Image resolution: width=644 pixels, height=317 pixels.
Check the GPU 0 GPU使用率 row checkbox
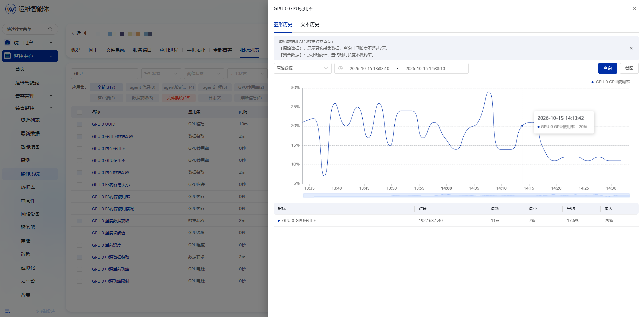click(x=79, y=161)
